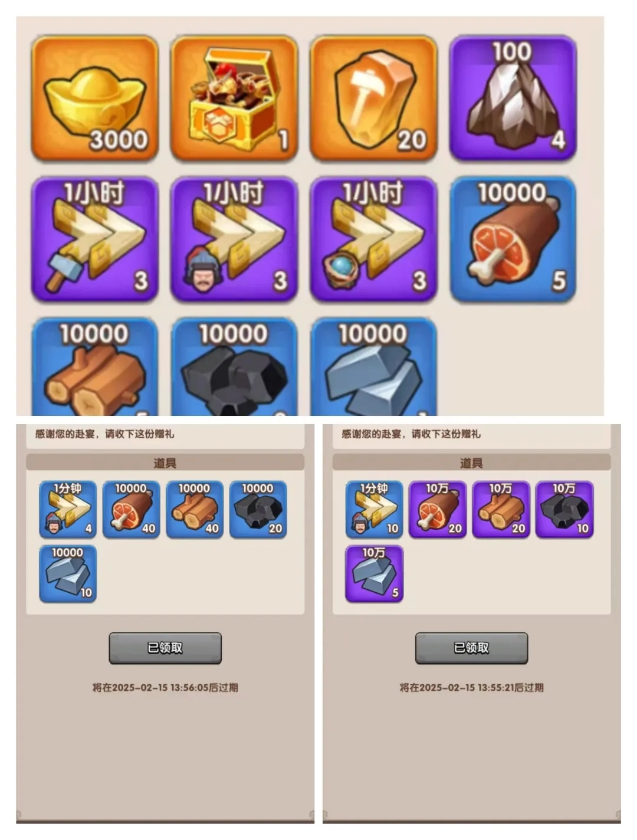Select the large 10000 coal item
637x840 pixels.
pyautogui.click(x=234, y=366)
